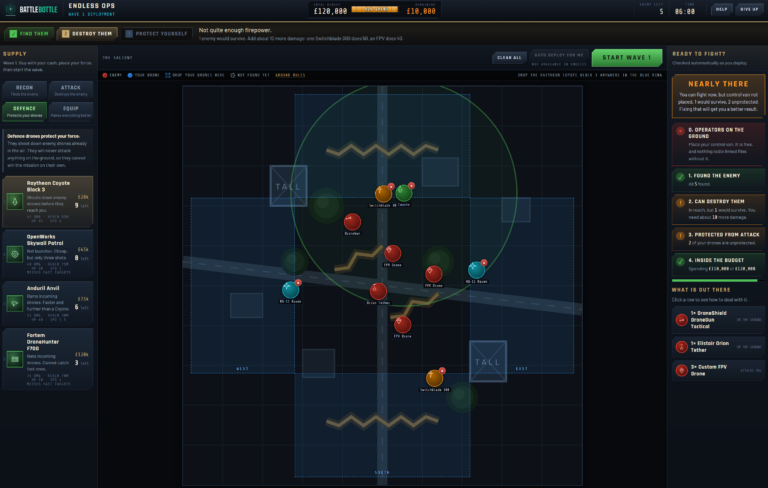
Task: Click the red Operators on the Ground status icon
Action: pos(680,131)
